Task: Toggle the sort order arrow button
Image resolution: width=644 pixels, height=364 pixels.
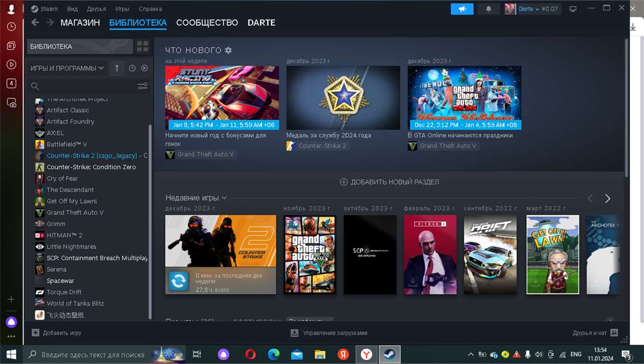Action: pos(117,68)
